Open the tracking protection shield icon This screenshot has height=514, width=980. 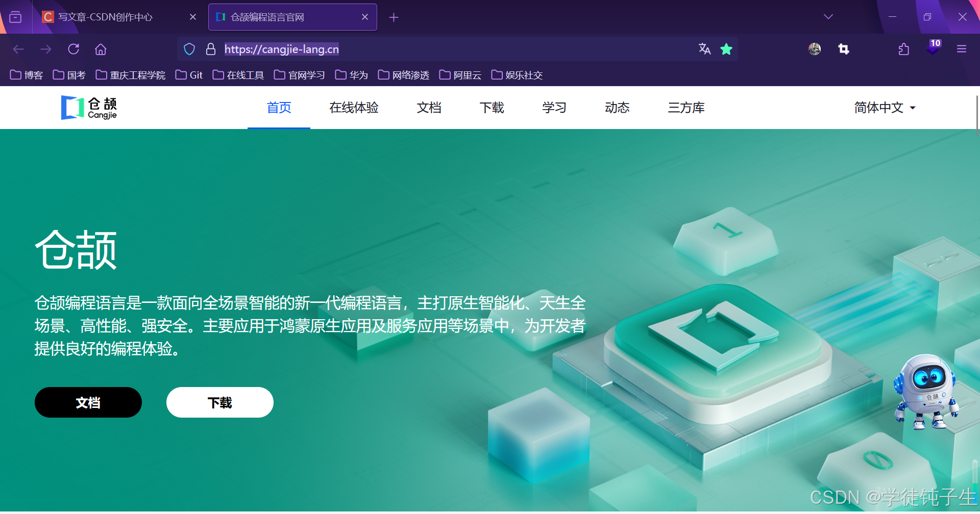point(189,49)
